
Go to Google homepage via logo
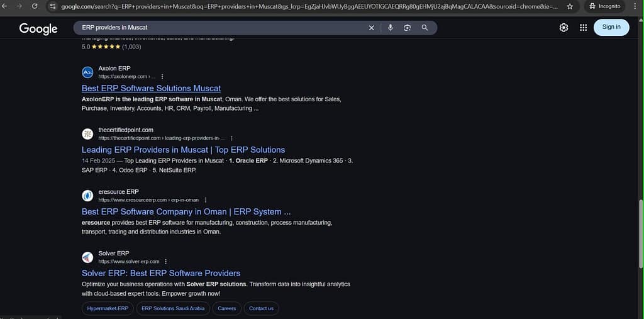(38, 28)
